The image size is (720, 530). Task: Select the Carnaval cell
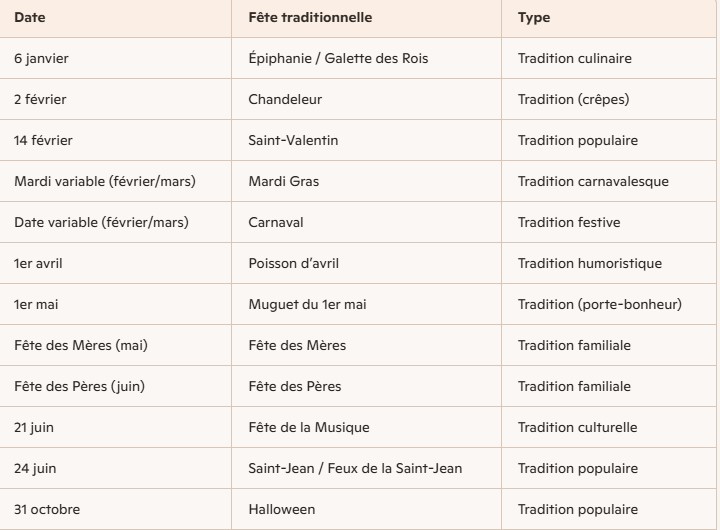click(x=276, y=223)
